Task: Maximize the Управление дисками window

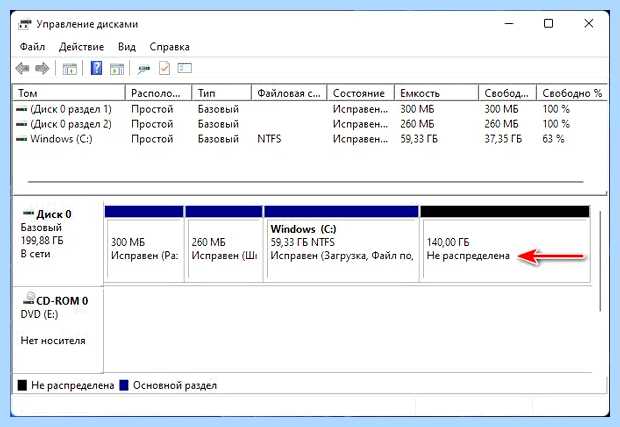Action: [548, 24]
